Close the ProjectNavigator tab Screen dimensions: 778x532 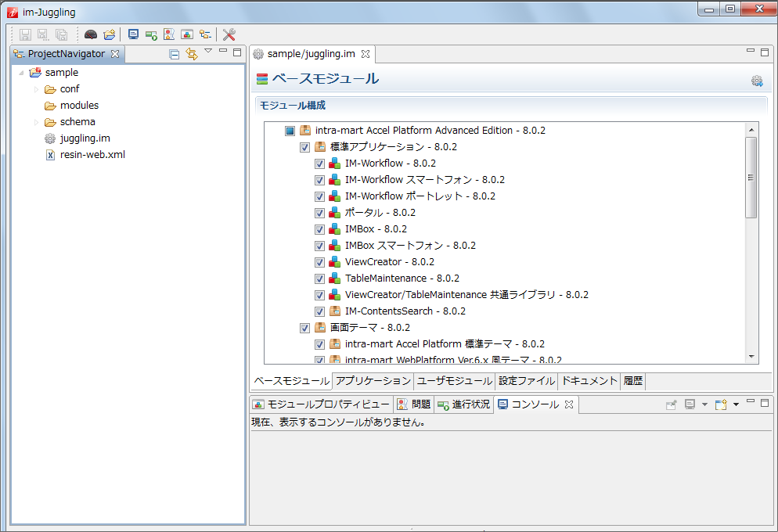coord(115,53)
